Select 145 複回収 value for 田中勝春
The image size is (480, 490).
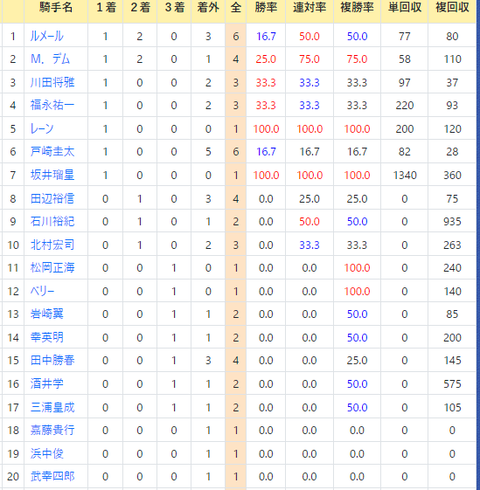[x=452, y=360]
